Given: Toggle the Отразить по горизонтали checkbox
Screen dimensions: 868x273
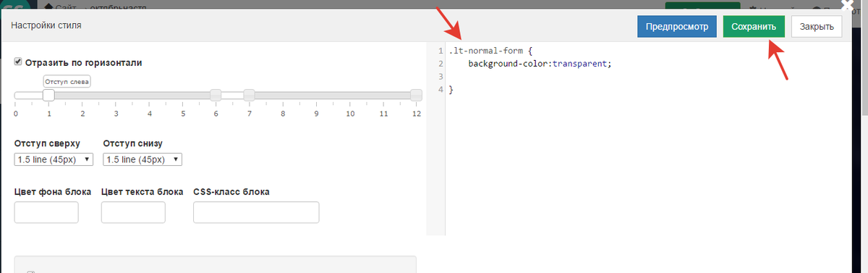Looking at the screenshot, I should click(x=18, y=62).
